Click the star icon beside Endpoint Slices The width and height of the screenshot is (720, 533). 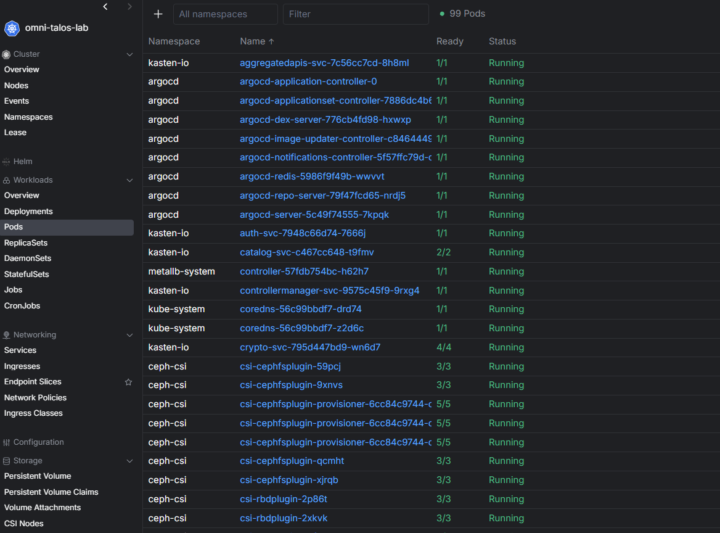pyautogui.click(x=129, y=382)
